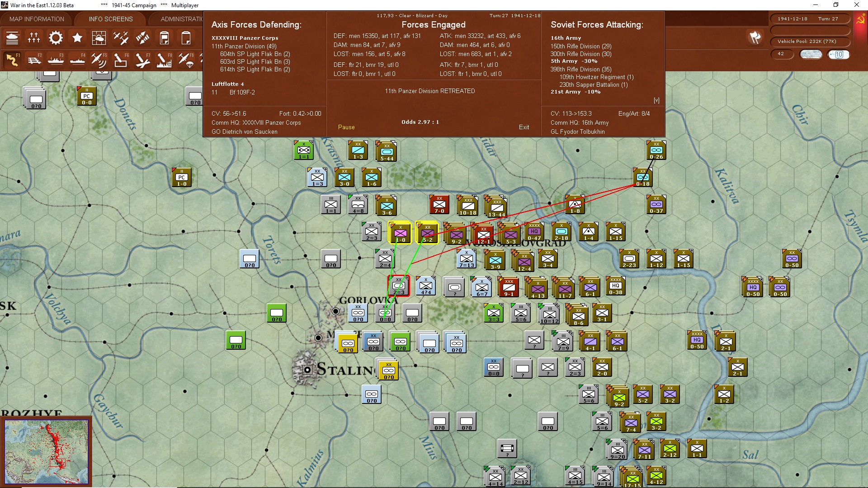
Task: Click the 11th Panzer Division entry
Action: (244, 46)
